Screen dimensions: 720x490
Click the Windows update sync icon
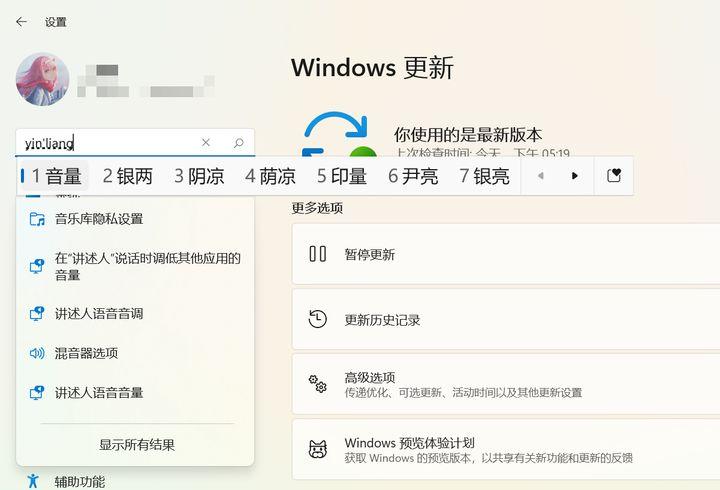tap(339, 134)
